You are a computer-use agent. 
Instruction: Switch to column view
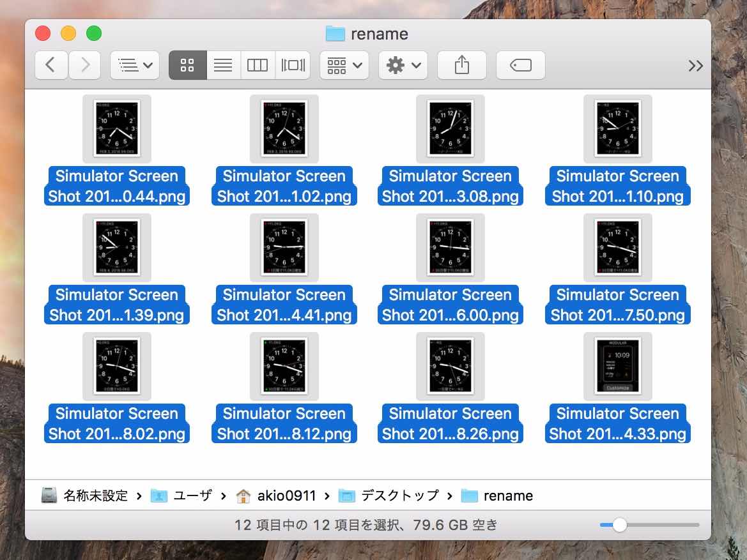pyautogui.click(x=258, y=64)
